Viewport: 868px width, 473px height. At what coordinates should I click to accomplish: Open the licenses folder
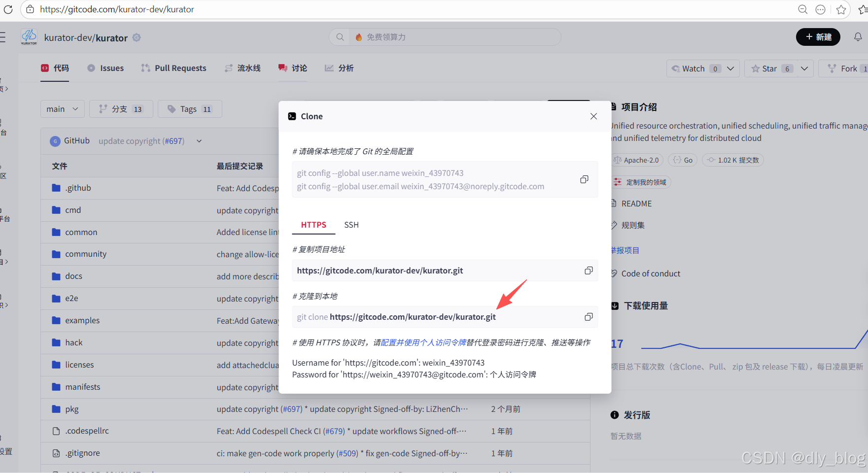[x=79, y=365]
